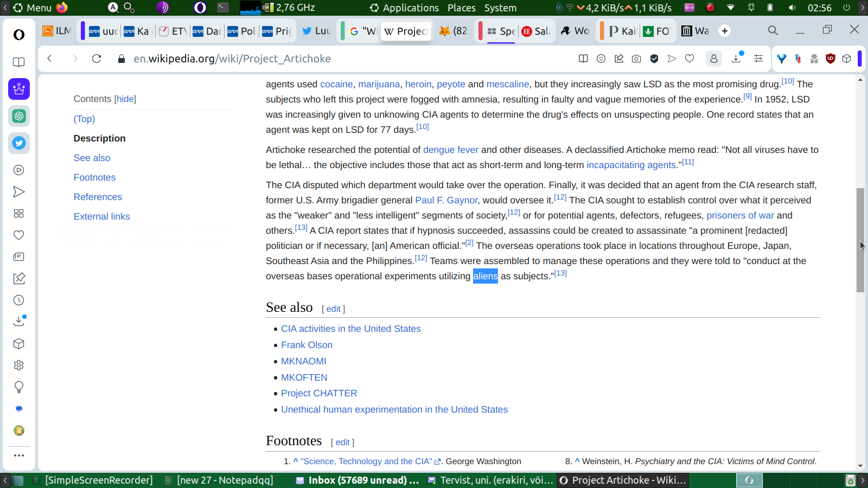Click the emoji reactions icon in address bar
Image resolution: width=868 pixels, height=488 pixels.
(x=601, y=59)
